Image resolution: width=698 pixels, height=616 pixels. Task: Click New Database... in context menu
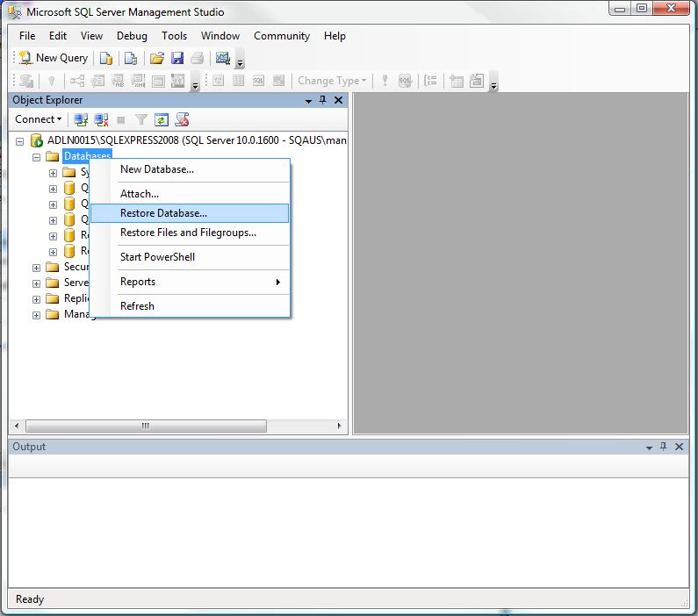[157, 169]
